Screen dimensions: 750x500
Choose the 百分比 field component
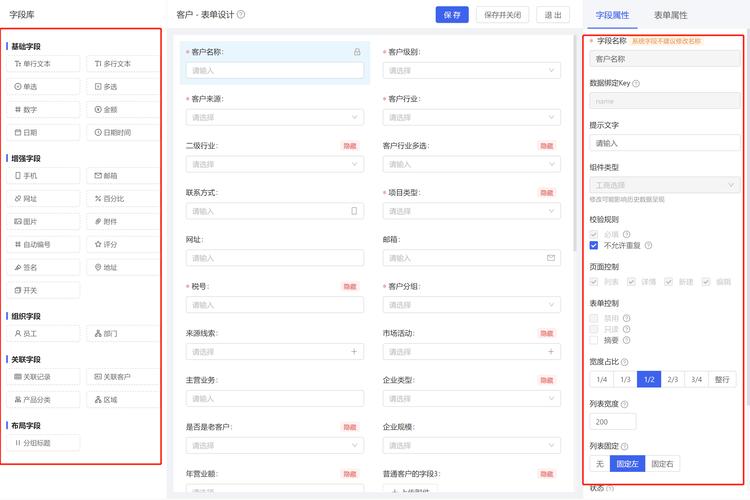tap(122, 199)
